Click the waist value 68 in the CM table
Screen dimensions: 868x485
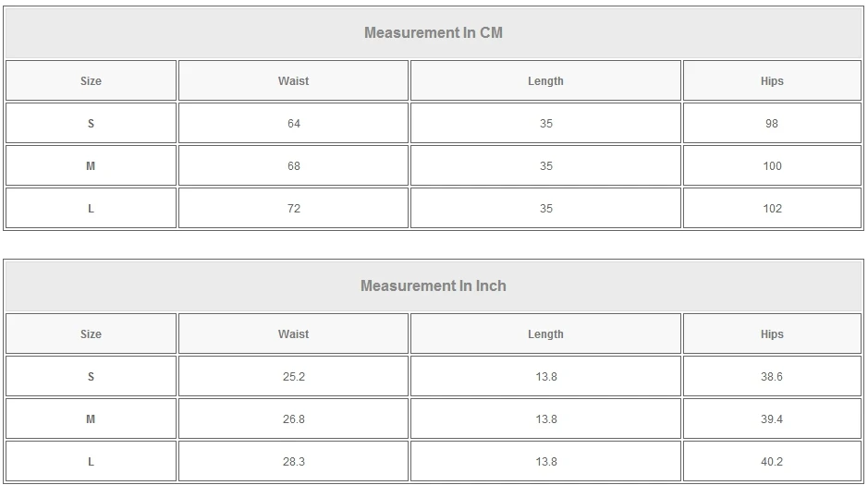coord(294,166)
